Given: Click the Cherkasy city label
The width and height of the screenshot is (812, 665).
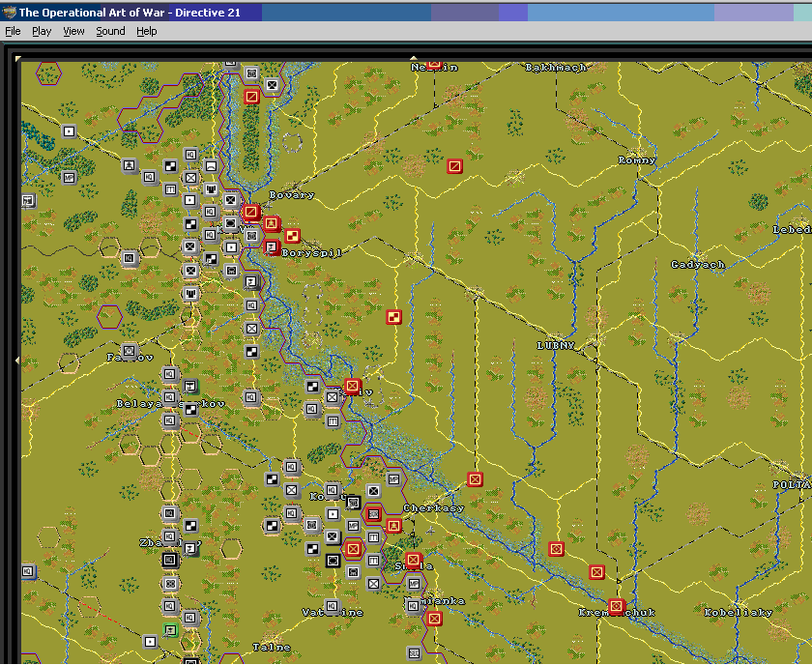Looking at the screenshot, I should (x=434, y=508).
